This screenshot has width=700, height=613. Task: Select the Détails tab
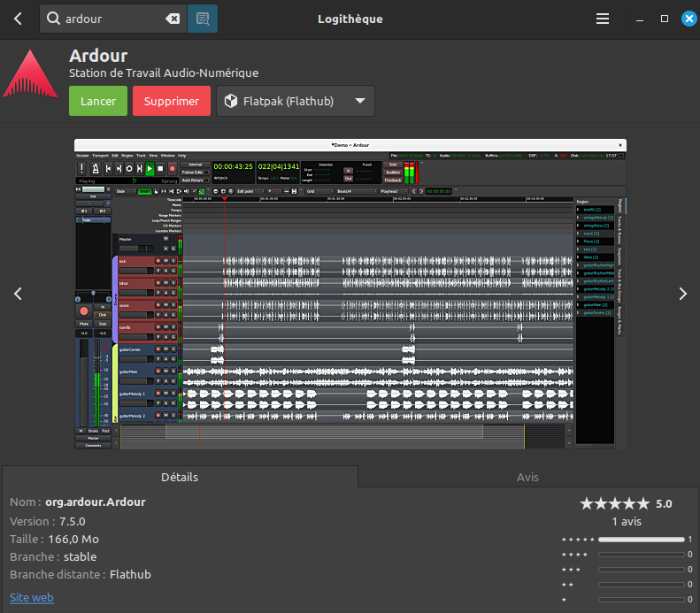[x=179, y=477]
